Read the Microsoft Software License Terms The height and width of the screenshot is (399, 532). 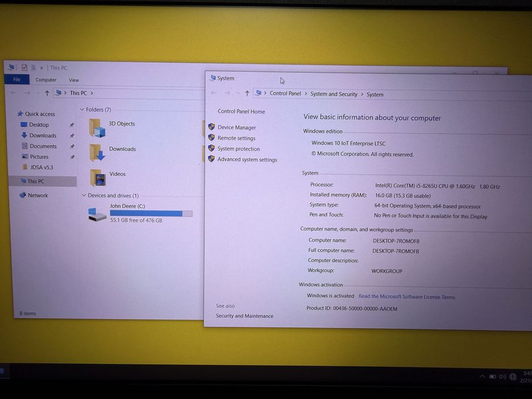point(407,296)
